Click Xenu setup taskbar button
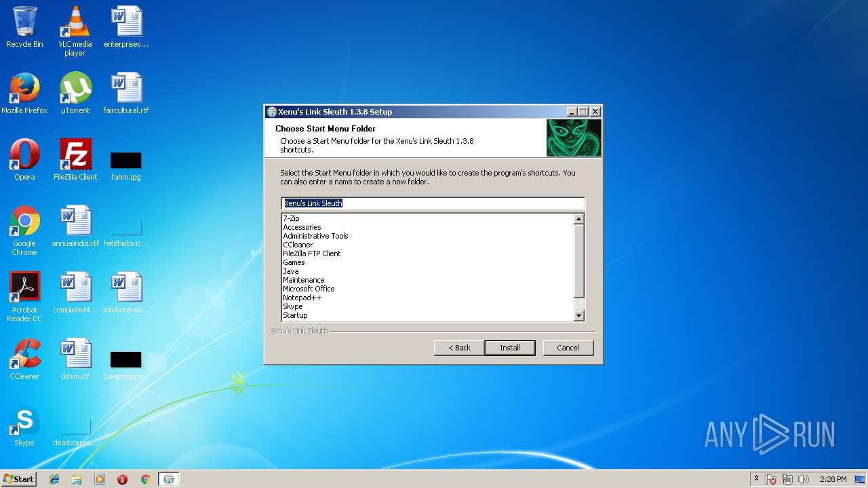 pos(169,479)
